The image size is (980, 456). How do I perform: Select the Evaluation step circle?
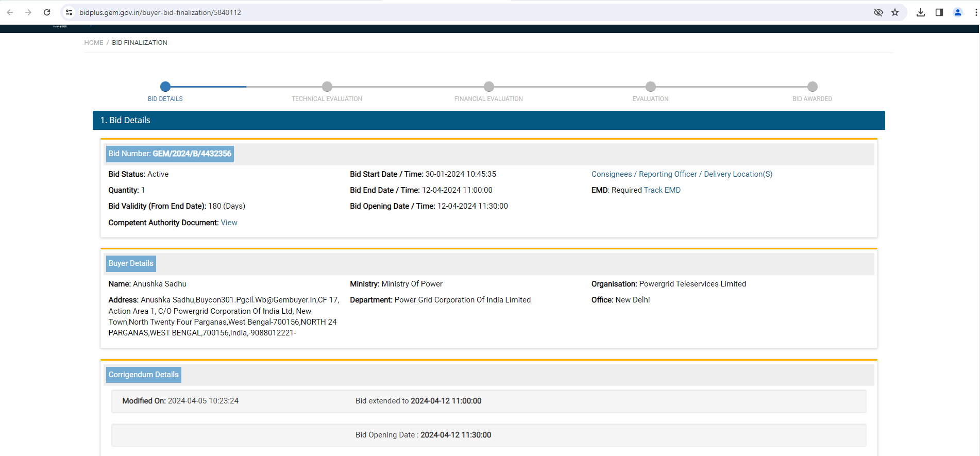tap(651, 87)
